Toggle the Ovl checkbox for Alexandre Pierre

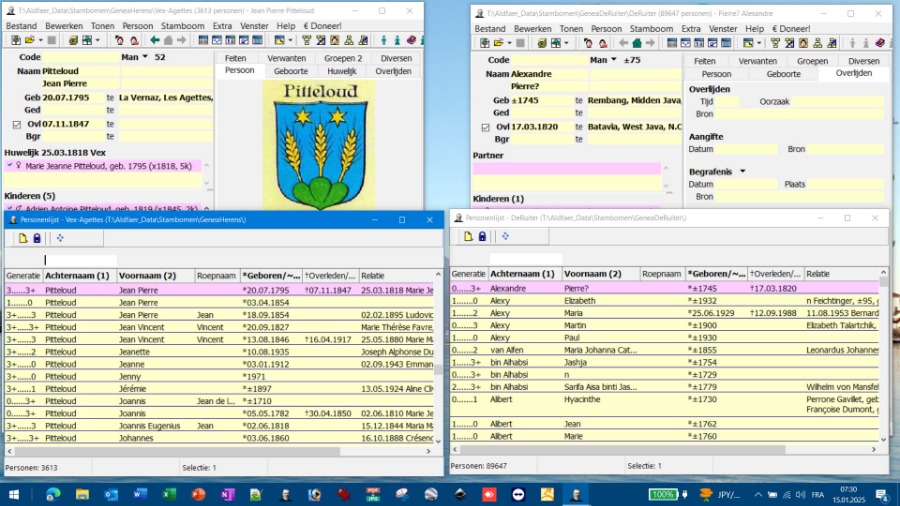485,128
